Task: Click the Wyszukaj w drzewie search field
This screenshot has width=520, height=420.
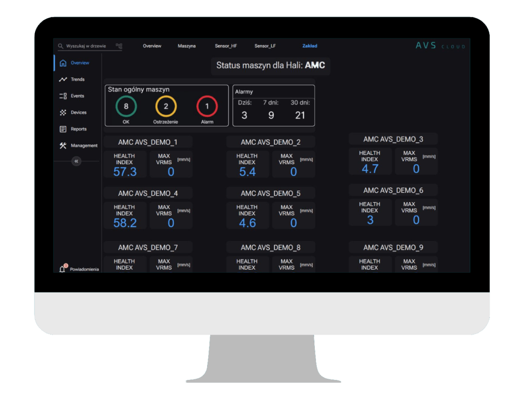Action: pyautogui.click(x=85, y=46)
